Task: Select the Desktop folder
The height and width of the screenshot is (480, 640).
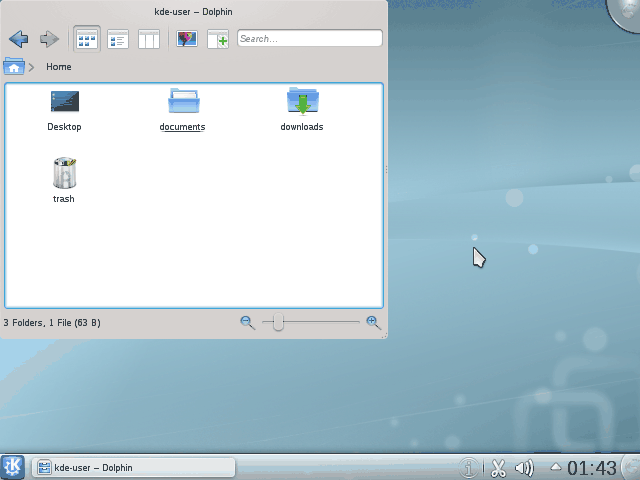Action: (64, 102)
